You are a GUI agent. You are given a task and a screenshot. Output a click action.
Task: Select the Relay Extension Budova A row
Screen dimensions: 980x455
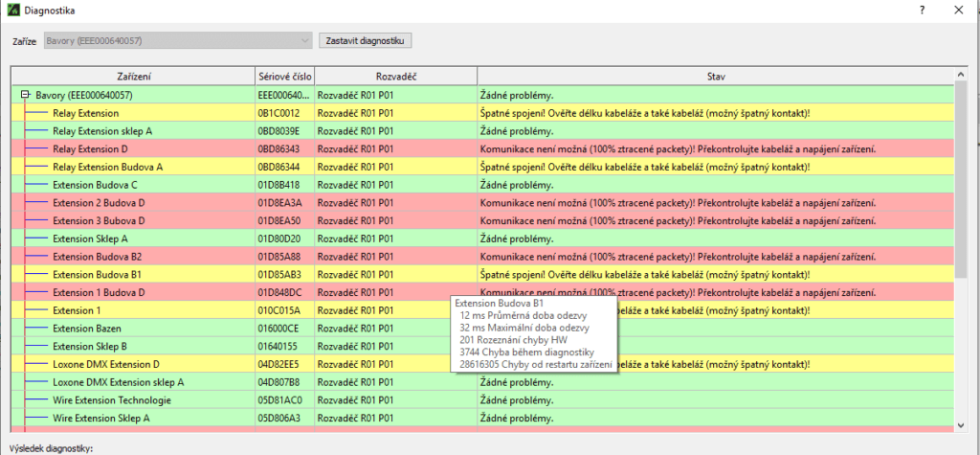[x=483, y=167]
